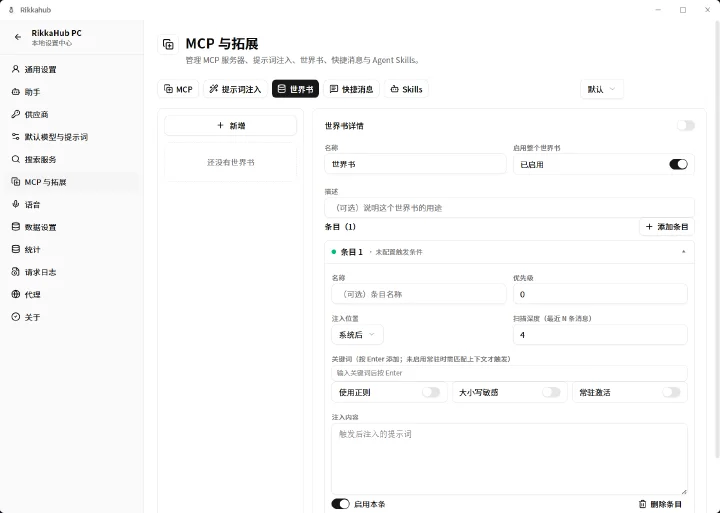Click the 注入内容 text area
720x513 pixels.
click(509, 459)
